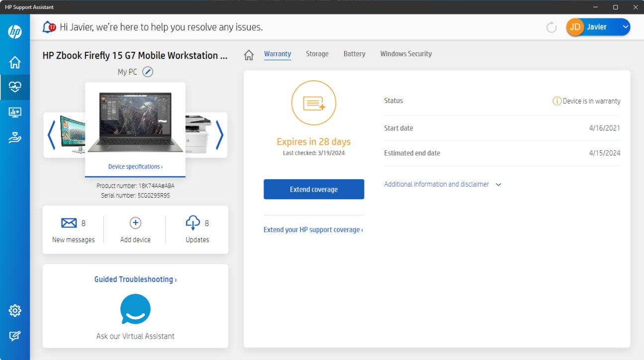Viewport: 644px width, 360px height.
Task: Click the New messages label
Action: tap(73, 240)
